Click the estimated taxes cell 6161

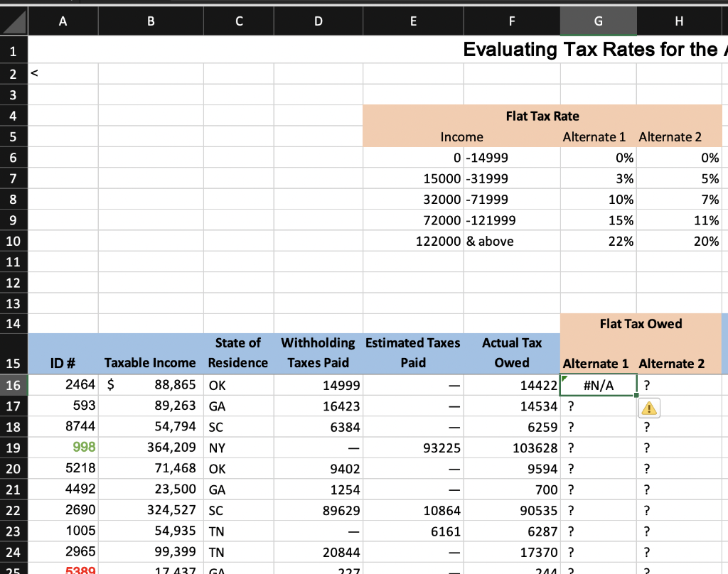click(x=413, y=531)
